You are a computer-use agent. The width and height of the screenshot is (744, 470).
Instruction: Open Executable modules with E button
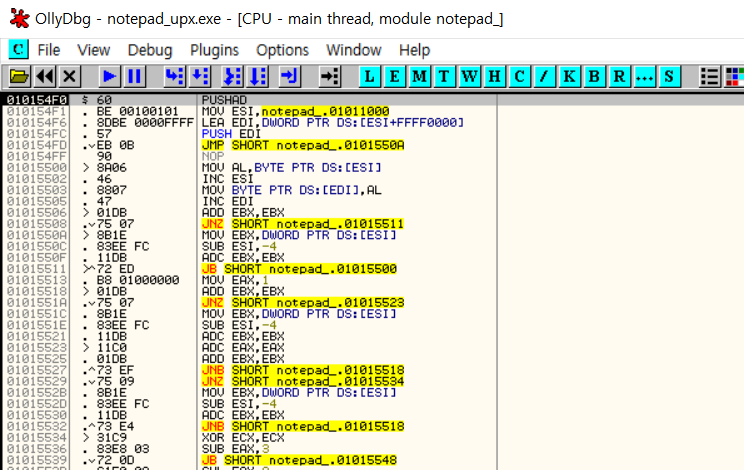(x=394, y=76)
